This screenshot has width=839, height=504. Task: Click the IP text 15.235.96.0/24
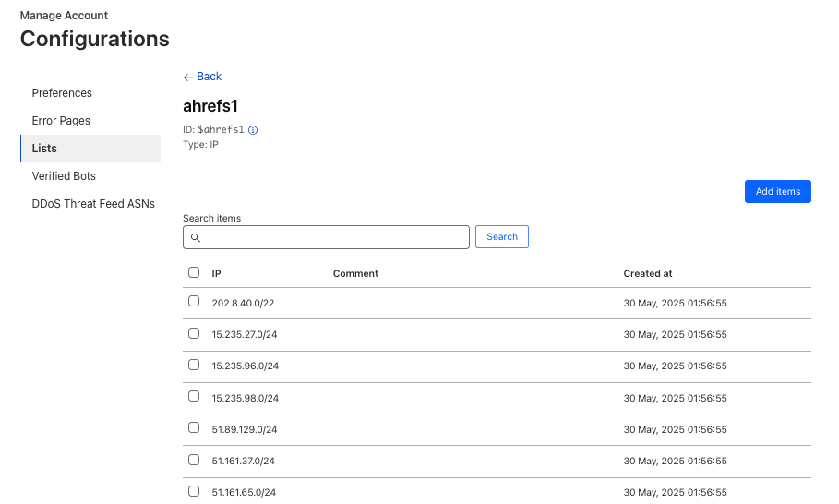pyautogui.click(x=246, y=366)
